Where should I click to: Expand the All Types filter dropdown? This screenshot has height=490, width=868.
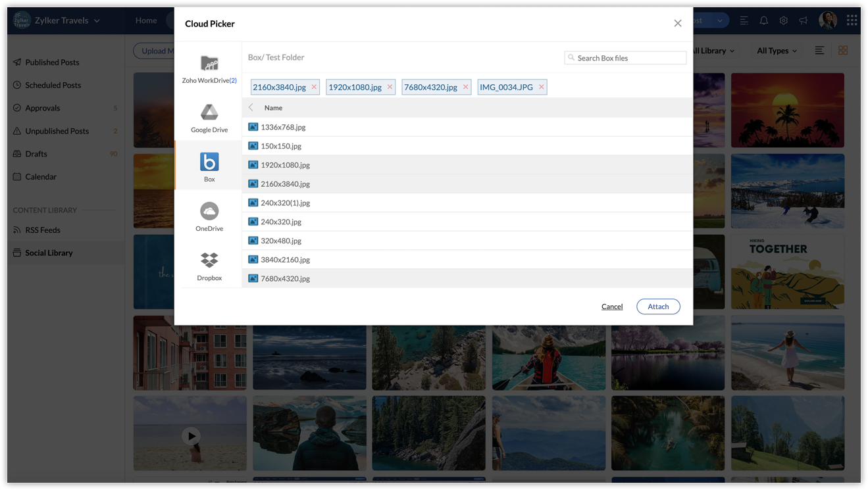point(777,51)
